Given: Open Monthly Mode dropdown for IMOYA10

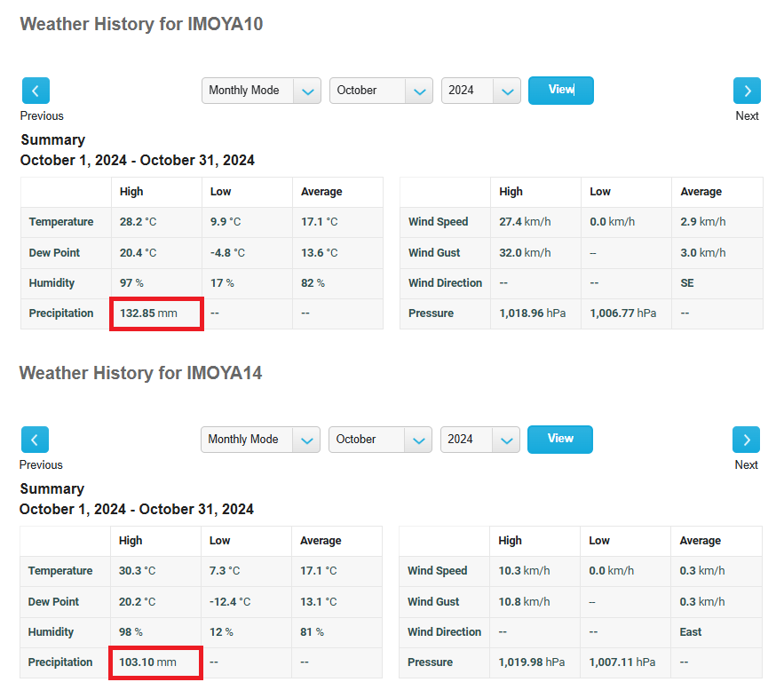Looking at the screenshot, I should pyautogui.click(x=262, y=91).
